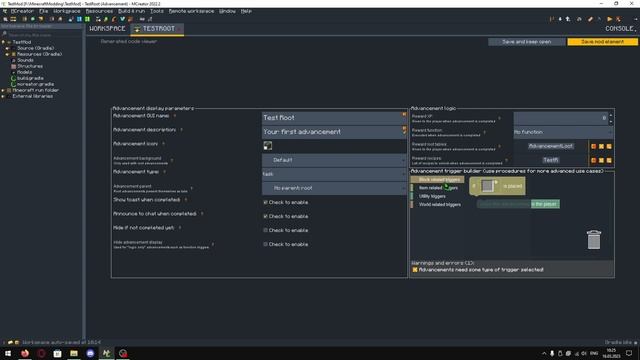Decrease Reward XP with down arrow

pos(611,121)
